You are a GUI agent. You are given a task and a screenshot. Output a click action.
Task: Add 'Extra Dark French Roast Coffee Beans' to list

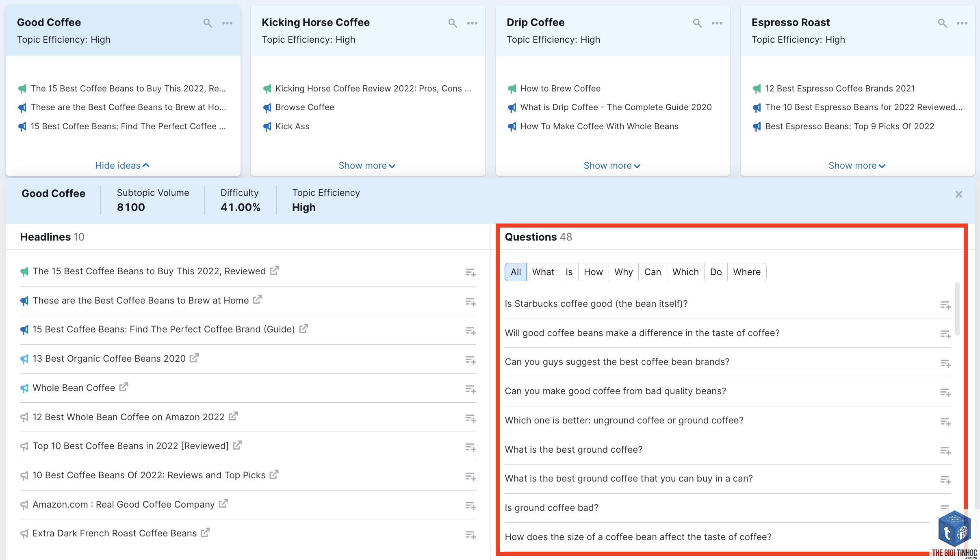tap(470, 535)
